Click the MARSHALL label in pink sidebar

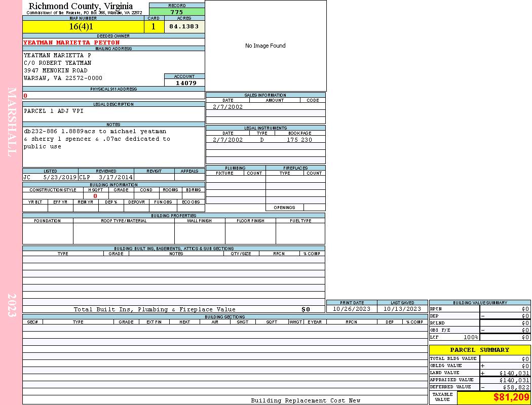coord(12,121)
